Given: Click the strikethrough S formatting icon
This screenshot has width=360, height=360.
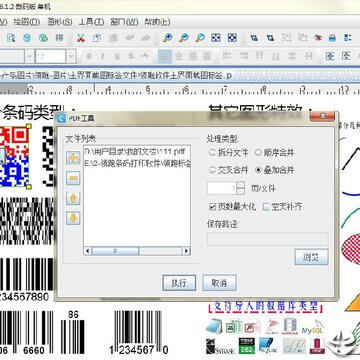Looking at the screenshot, I should tap(131, 56).
